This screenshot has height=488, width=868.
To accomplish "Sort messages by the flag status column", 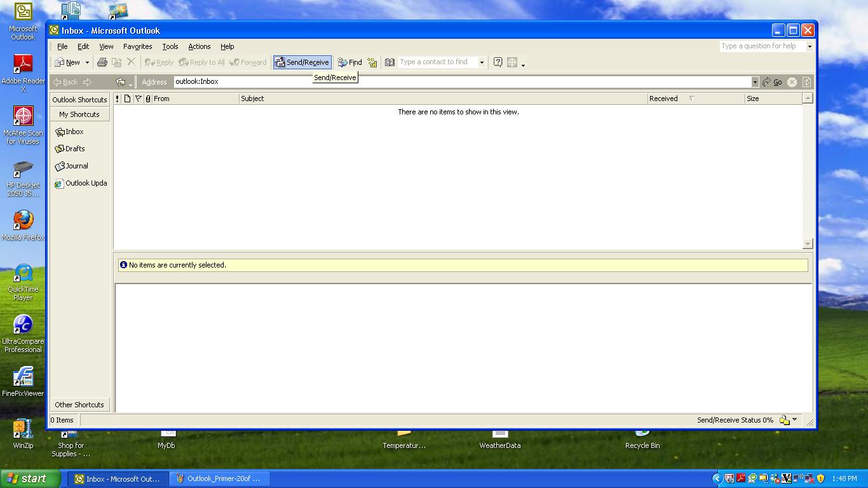I will [x=138, y=98].
